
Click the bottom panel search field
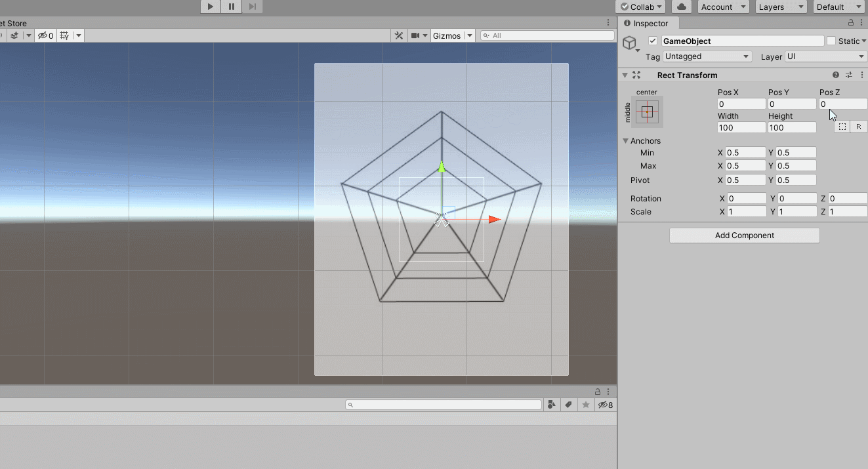point(444,405)
